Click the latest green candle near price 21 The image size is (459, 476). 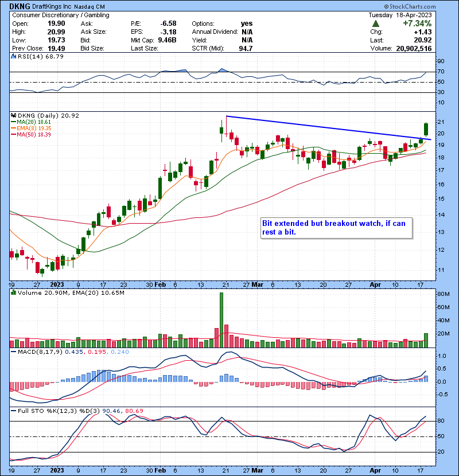coord(426,129)
